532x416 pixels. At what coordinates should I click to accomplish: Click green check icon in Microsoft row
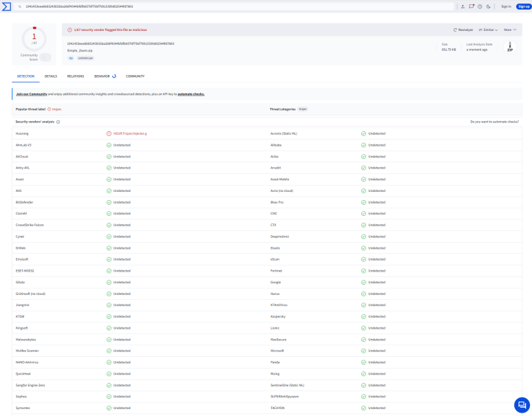point(363,351)
